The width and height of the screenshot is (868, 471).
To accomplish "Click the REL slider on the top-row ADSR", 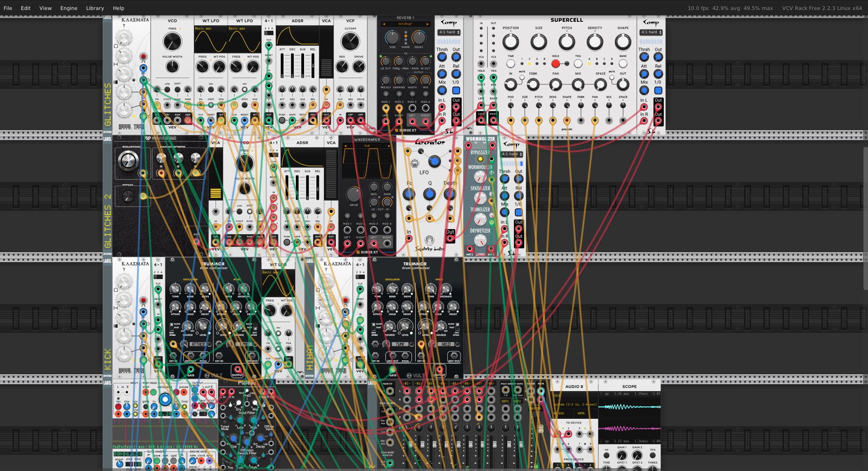I will pos(313,65).
